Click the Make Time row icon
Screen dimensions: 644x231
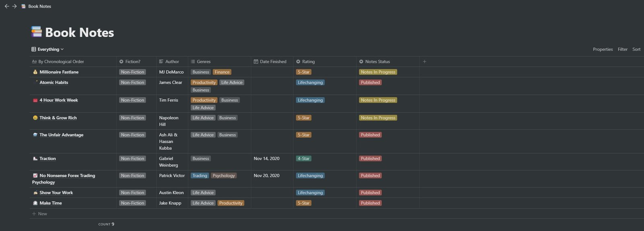click(35, 203)
